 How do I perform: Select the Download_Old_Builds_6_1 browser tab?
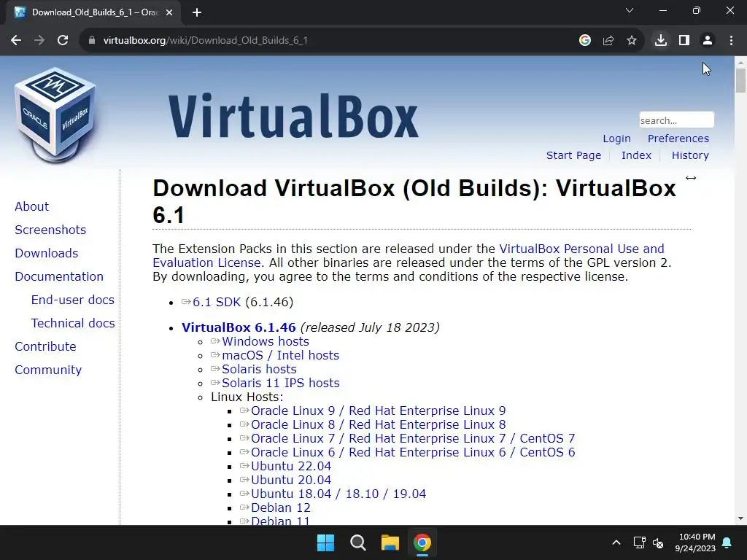[x=93, y=13]
